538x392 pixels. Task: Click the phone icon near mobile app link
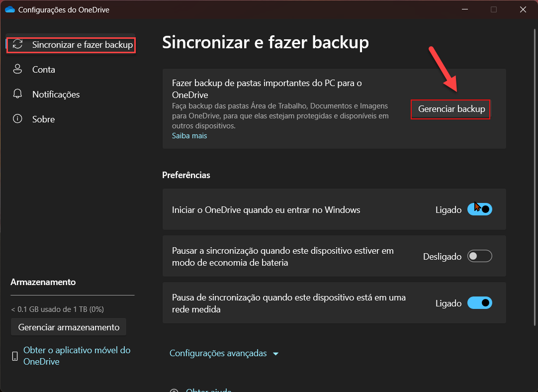(x=15, y=356)
